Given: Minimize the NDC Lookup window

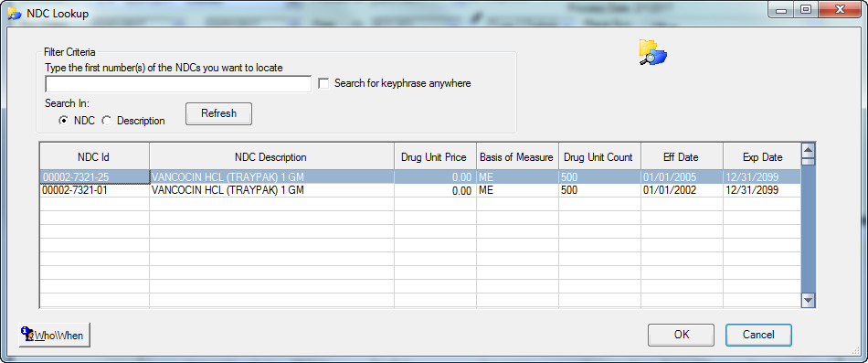Looking at the screenshot, I should tap(781, 9).
